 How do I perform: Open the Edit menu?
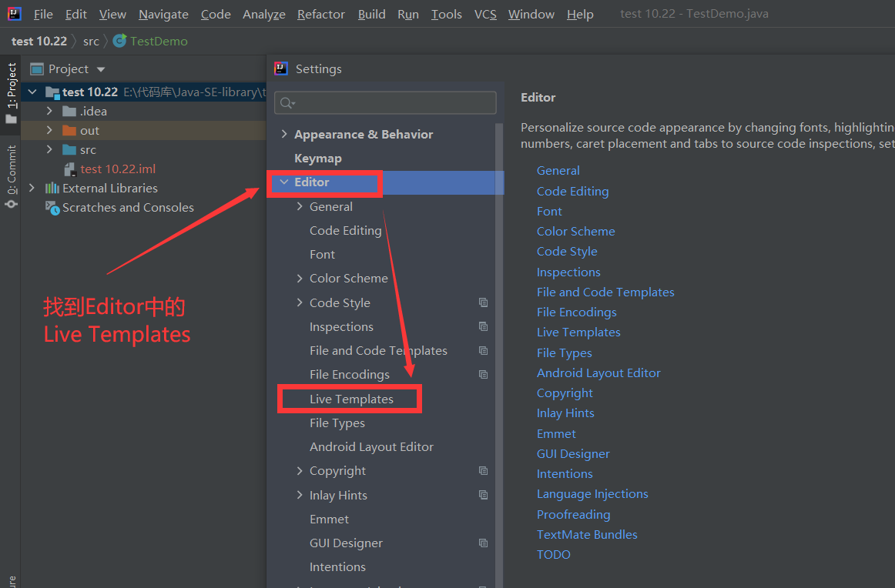point(76,15)
